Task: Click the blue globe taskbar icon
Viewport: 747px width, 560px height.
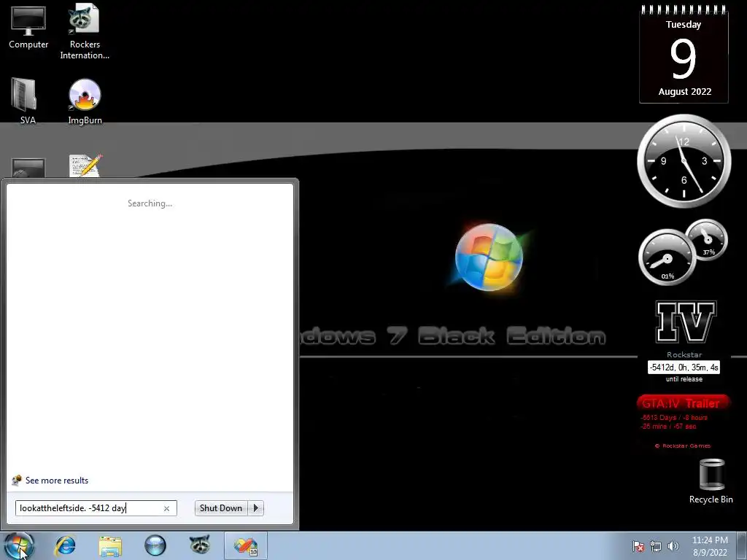Action: coord(155,545)
